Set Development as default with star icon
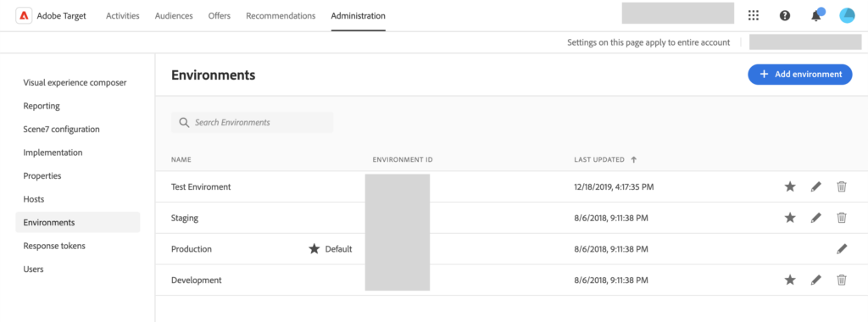Viewport: 868px width, 322px height. (x=790, y=280)
